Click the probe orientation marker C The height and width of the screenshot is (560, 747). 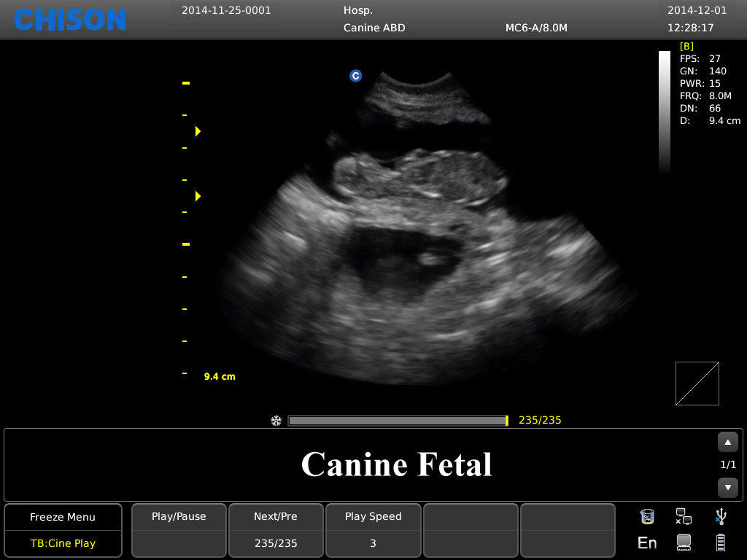(x=356, y=75)
